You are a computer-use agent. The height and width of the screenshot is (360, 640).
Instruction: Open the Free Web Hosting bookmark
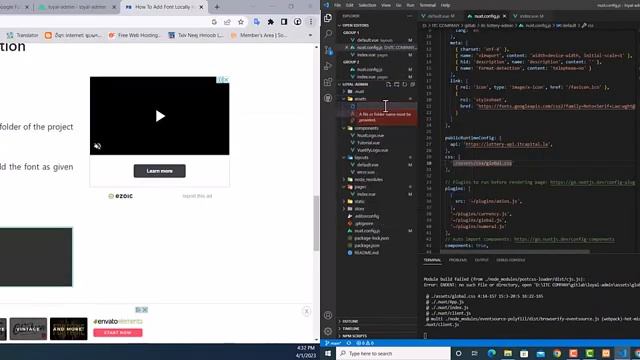134,35
